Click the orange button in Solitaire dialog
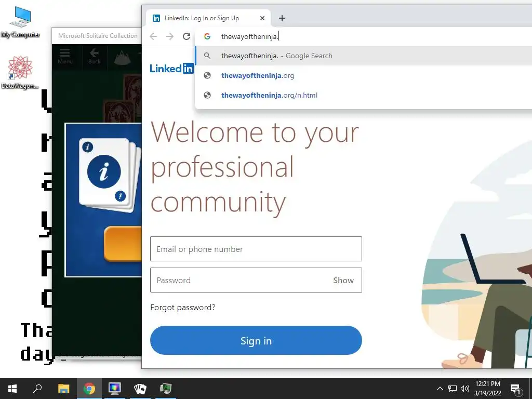This screenshot has width=532, height=399. point(123,244)
